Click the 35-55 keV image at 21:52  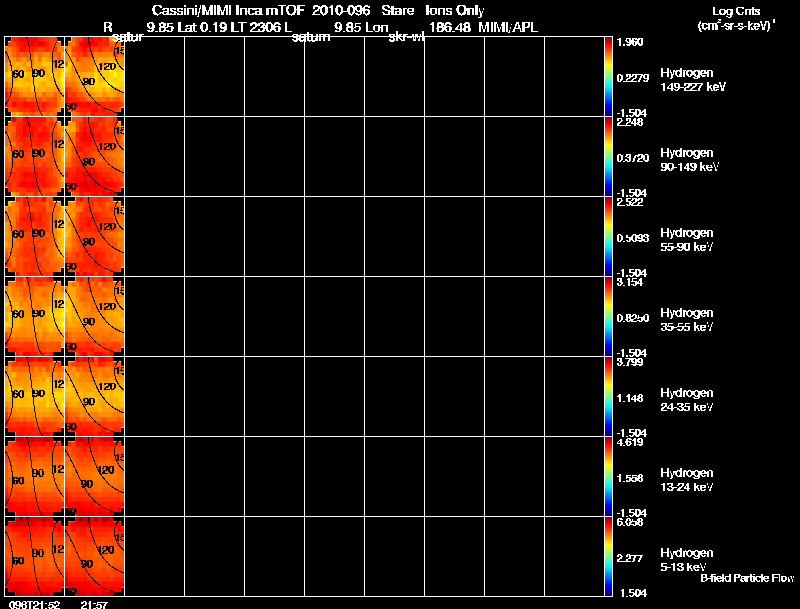point(35,317)
